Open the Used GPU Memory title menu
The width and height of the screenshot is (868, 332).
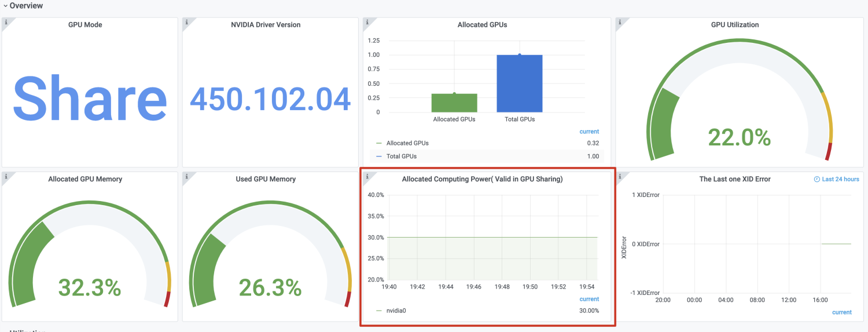pyautogui.click(x=266, y=179)
